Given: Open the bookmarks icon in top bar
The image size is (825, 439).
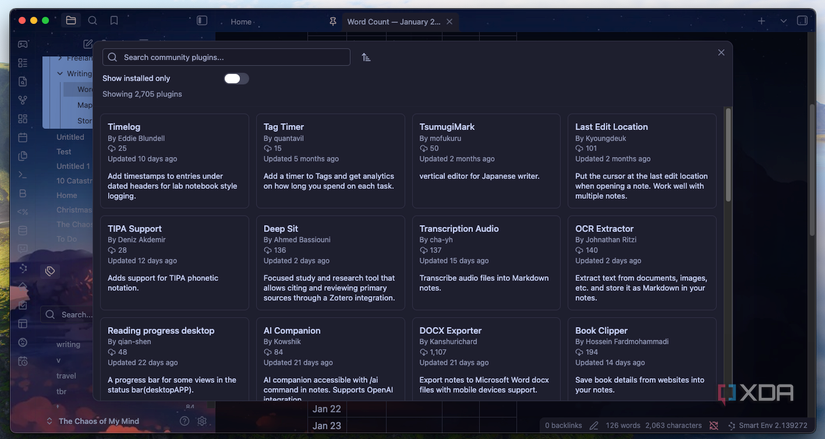Looking at the screenshot, I should coord(114,21).
